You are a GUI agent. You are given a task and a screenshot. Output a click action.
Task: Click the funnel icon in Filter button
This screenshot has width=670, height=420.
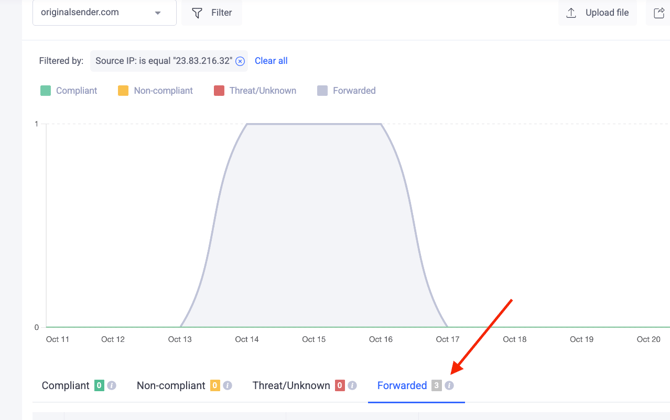pyautogui.click(x=197, y=13)
